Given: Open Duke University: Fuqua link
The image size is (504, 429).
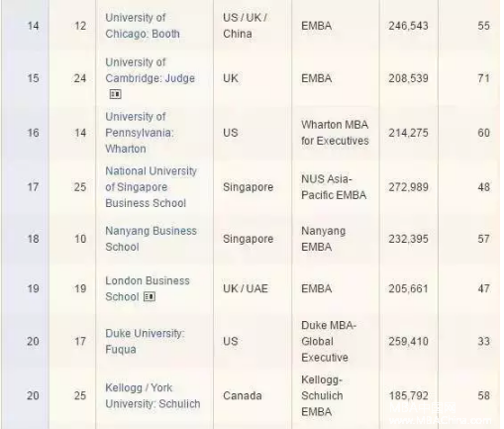Looking at the screenshot, I should [x=145, y=341].
